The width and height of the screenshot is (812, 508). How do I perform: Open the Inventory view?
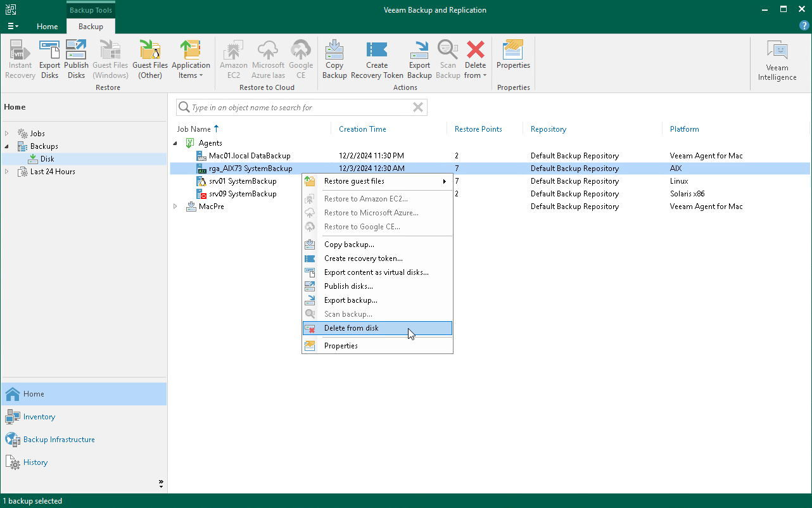coord(84,417)
